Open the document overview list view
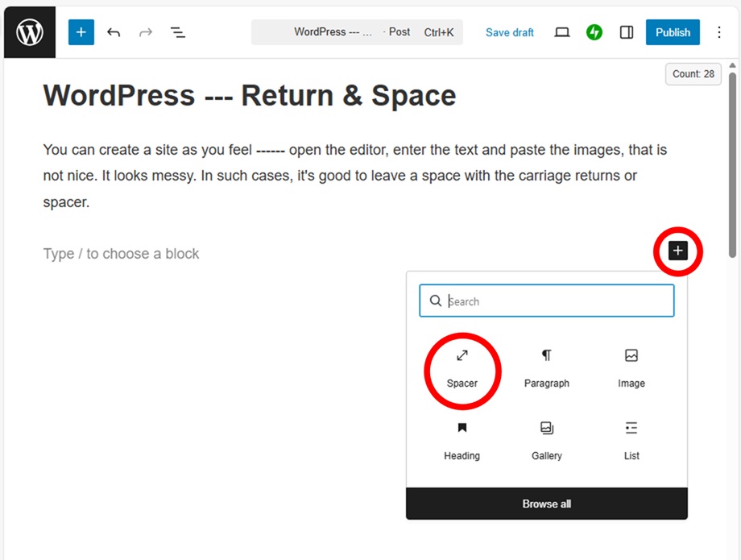Screen dimensions: 741x560 pos(177,32)
